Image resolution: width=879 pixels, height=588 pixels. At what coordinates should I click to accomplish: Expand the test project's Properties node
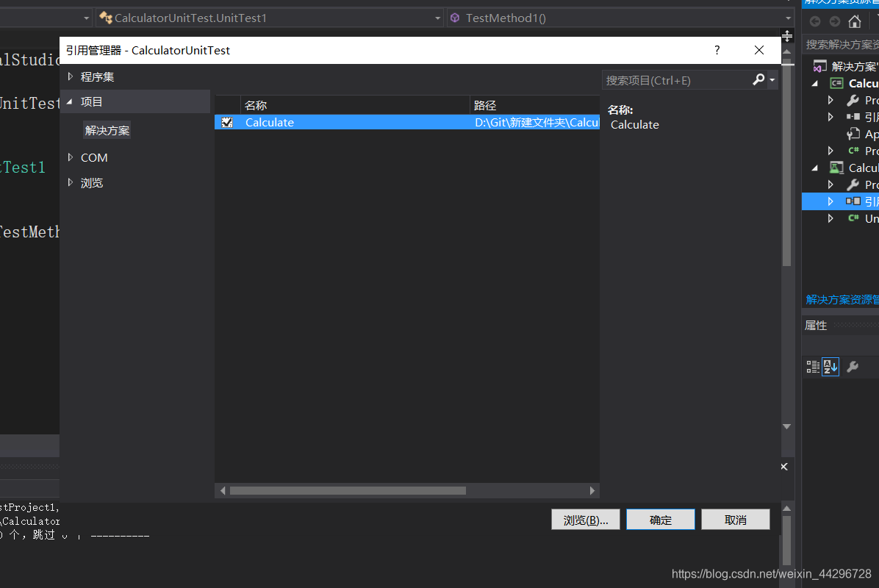[830, 184]
